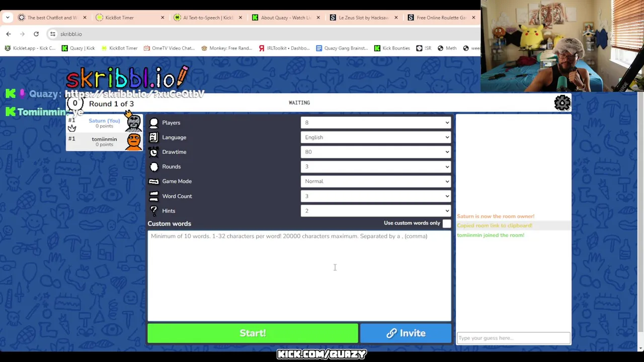Viewport: 644px width, 362px height.
Task: Close the About Quazy tab
Action: pos(318,18)
